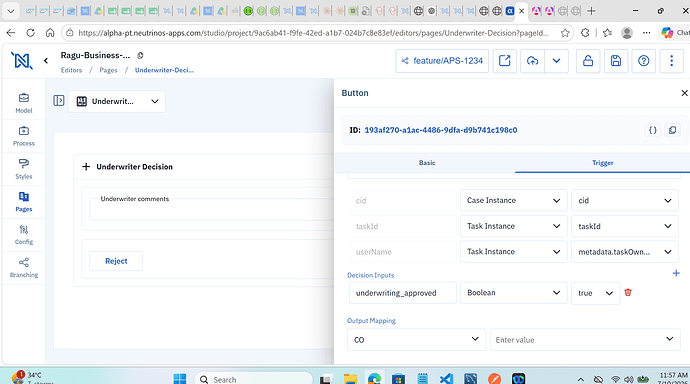Click the feature/APS-1234 branch button
690x384 pixels.
pyautogui.click(x=442, y=61)
